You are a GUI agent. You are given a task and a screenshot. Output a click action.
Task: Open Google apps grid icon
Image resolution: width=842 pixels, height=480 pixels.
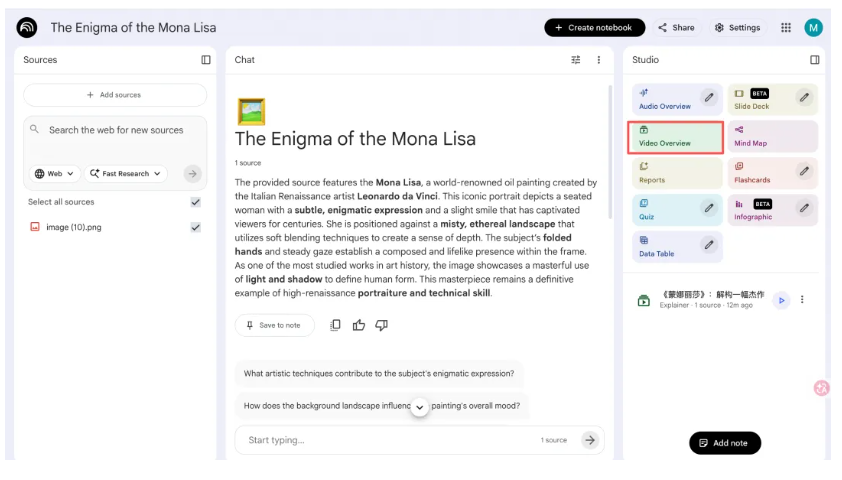tap(786, 28)
